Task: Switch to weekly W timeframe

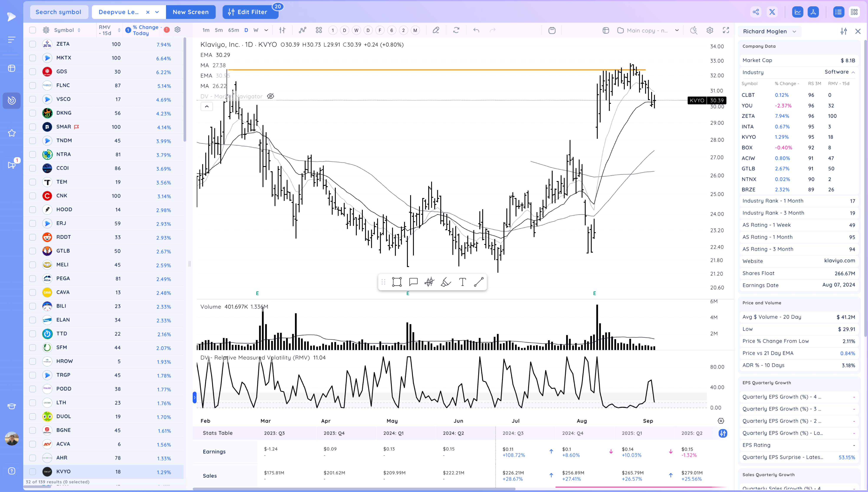Action: pos(256,30)
